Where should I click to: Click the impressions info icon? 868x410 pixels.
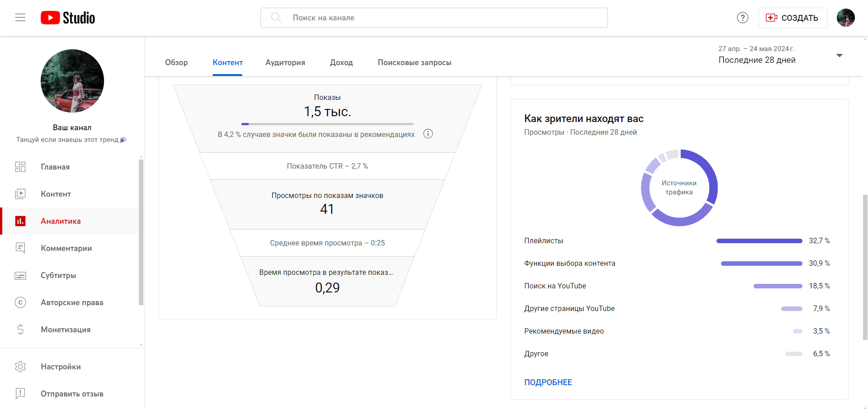click(428, 134)
